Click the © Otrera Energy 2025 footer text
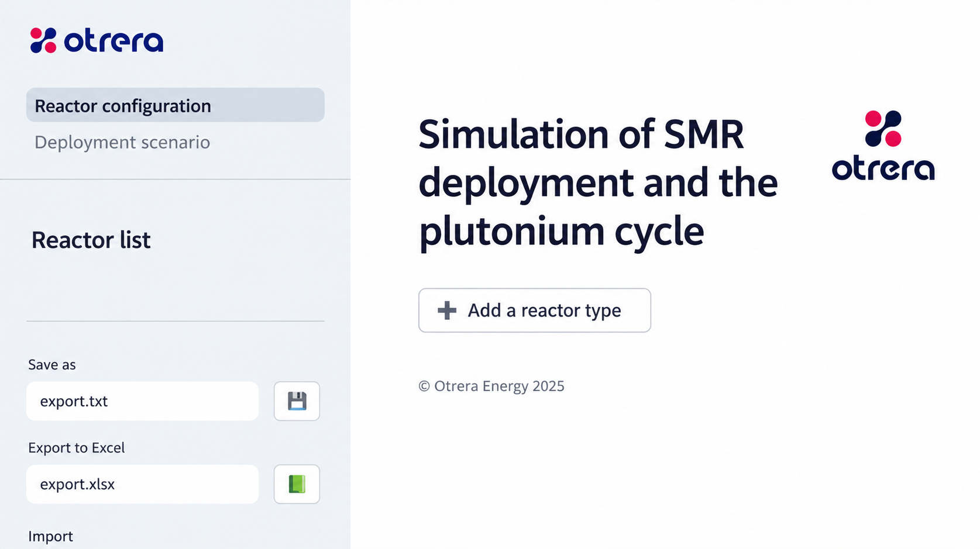This screenshot has width=980, height=549. coord(491,386)
